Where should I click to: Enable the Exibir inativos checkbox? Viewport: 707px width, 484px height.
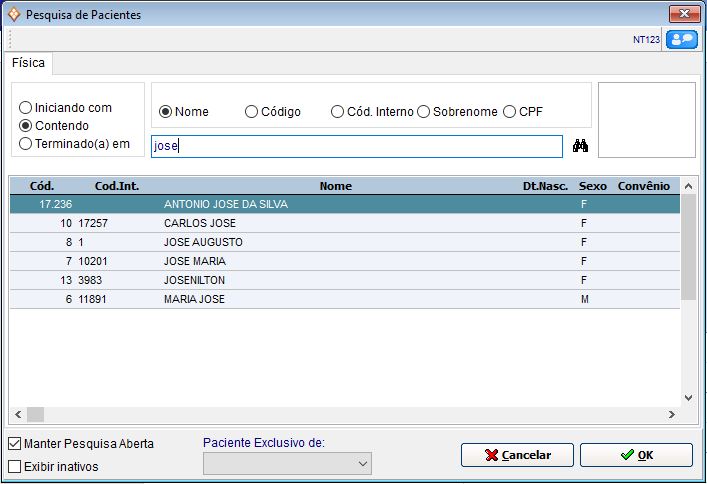(x=14, y=466)
